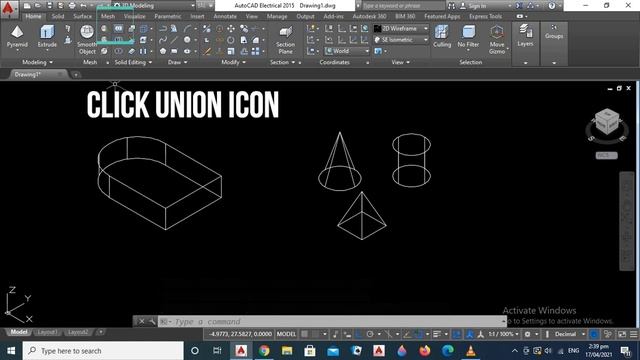640x360 pixels.
Task: Open the Annotate ribbon tab
Action: [x=225, y=16]
